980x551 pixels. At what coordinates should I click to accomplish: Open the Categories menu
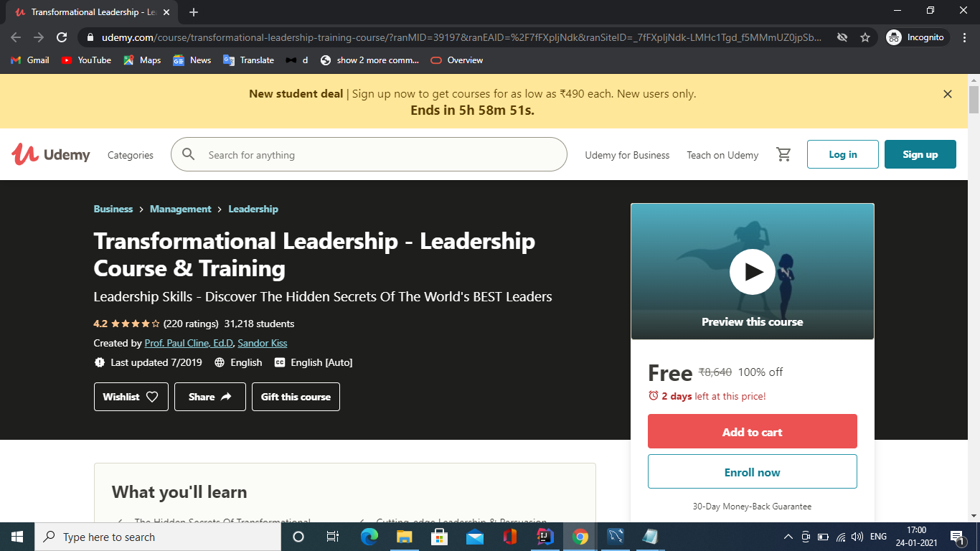coord(131,155)
